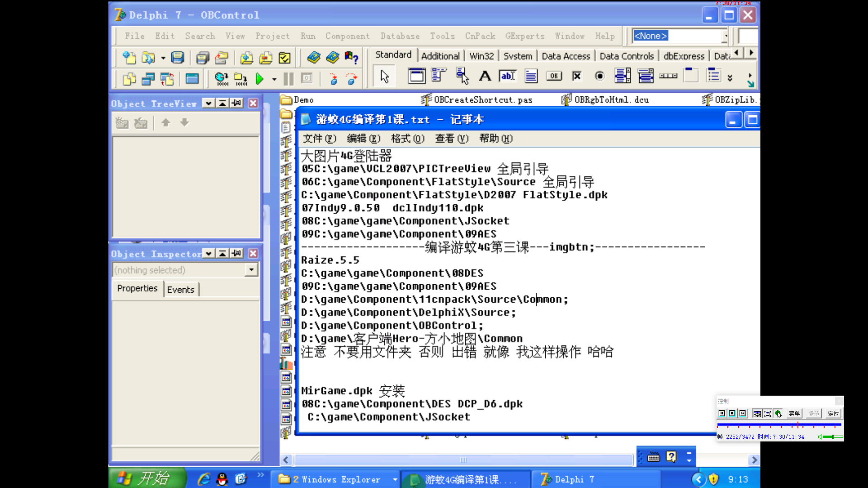The height and width of the screenshot is (488, 868).
Task: Select the Edit 'ab' component icon
Action: [x=508, y=75]
